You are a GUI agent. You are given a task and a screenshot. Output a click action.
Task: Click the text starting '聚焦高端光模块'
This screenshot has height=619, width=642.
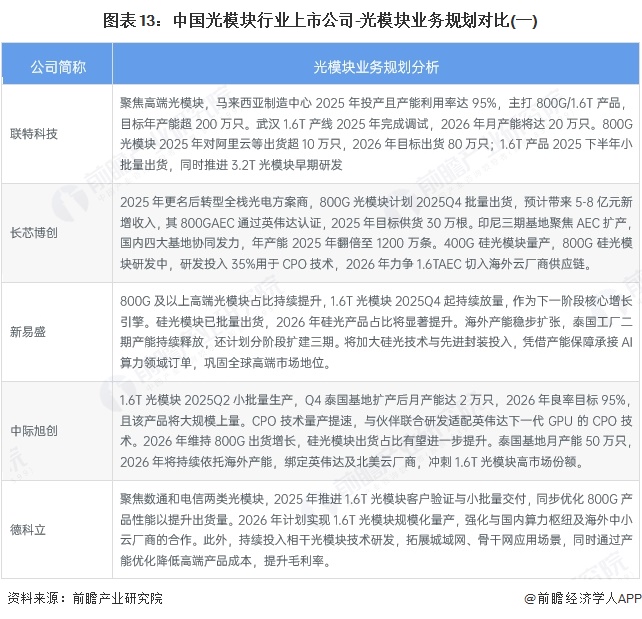point(376,134)
